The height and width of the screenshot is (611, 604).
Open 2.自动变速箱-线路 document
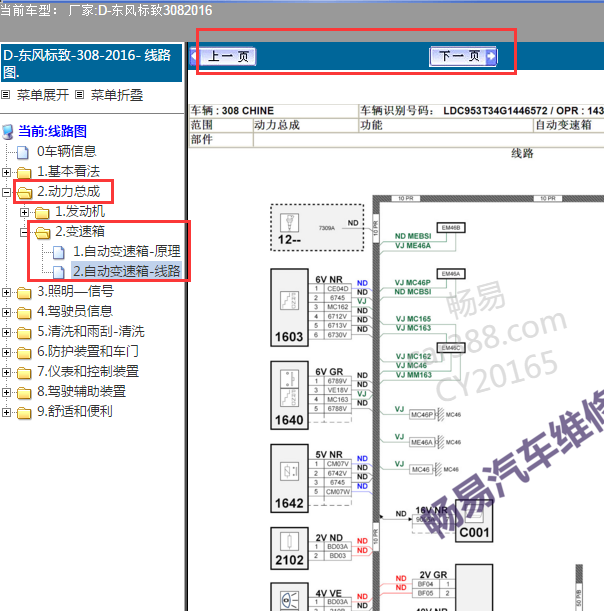tap(127, 271)
